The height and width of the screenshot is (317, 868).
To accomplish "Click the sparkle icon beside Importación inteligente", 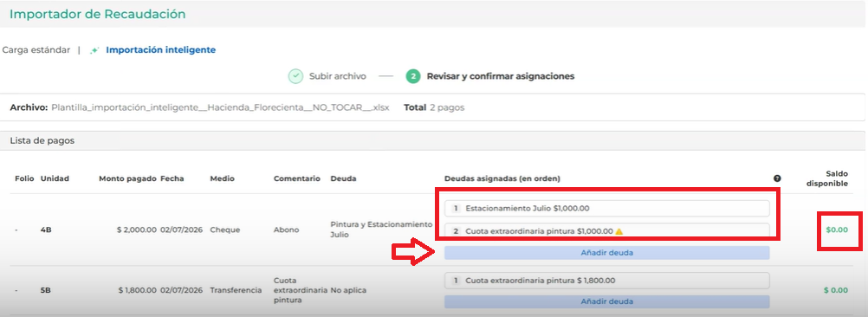I will point(95,50).
